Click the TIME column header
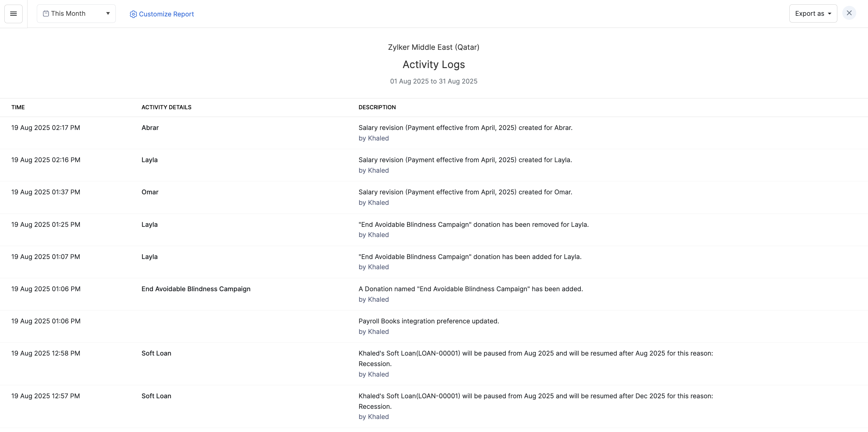Screen dimensions: 868x432 pos(18,107)
